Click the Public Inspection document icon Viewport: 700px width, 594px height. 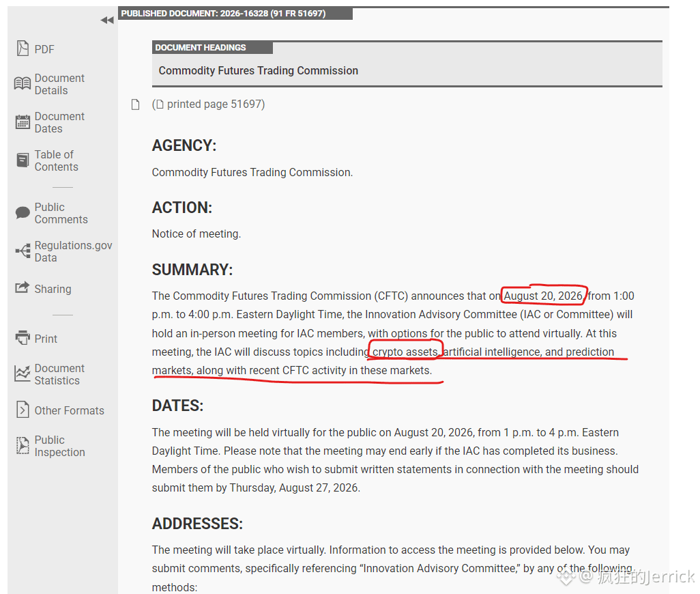pyautogui.click(x=23, y=445)
